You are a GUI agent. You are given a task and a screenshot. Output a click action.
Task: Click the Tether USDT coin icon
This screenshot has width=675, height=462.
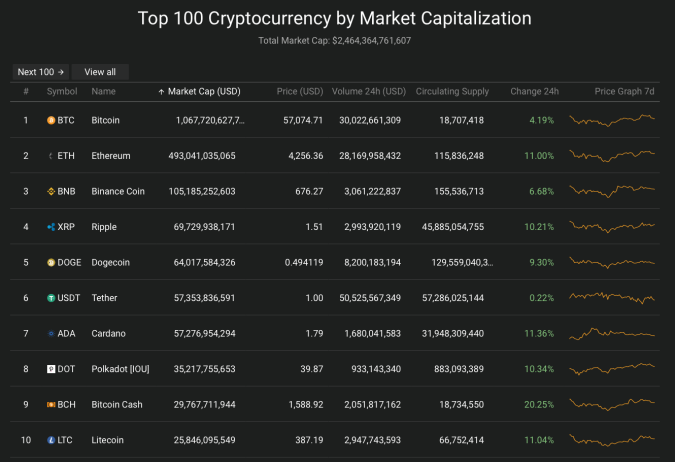coord(51,298)
